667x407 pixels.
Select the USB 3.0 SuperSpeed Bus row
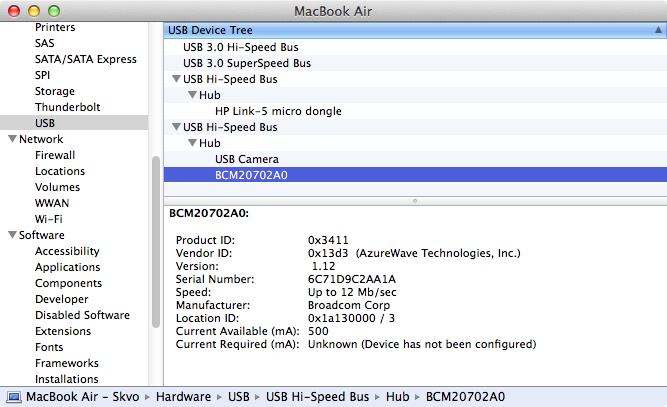pyautogui.click(x=246, y=63)
